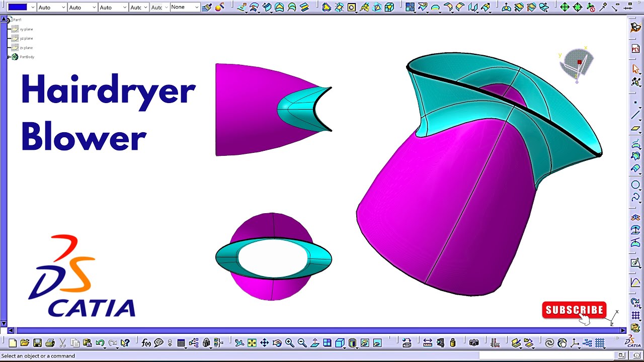This screenshot has height=362, width=644.
Task: Select PartBody in the specification tree
Action: click(27, 57)
